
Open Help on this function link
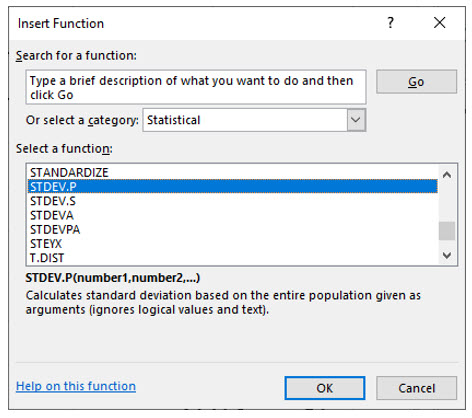coord(76,386)
